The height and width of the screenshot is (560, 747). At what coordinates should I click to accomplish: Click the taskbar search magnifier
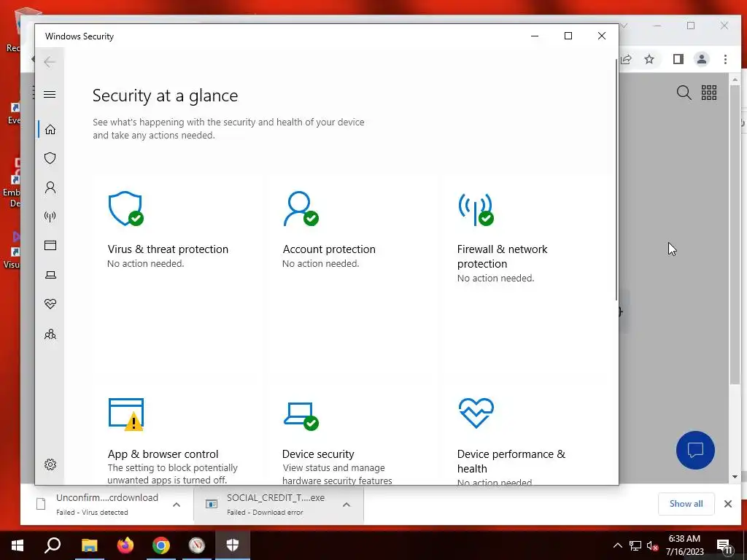[x=53, y=545]
